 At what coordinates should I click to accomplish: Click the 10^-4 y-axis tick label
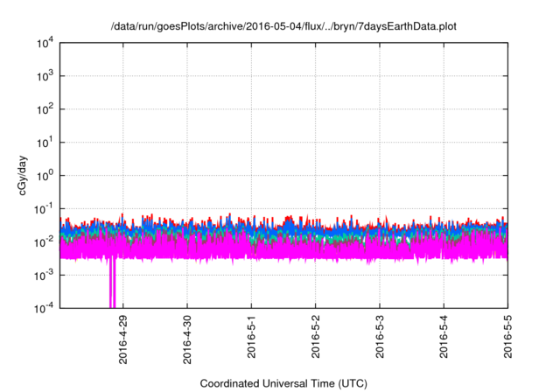coord(44,308)
